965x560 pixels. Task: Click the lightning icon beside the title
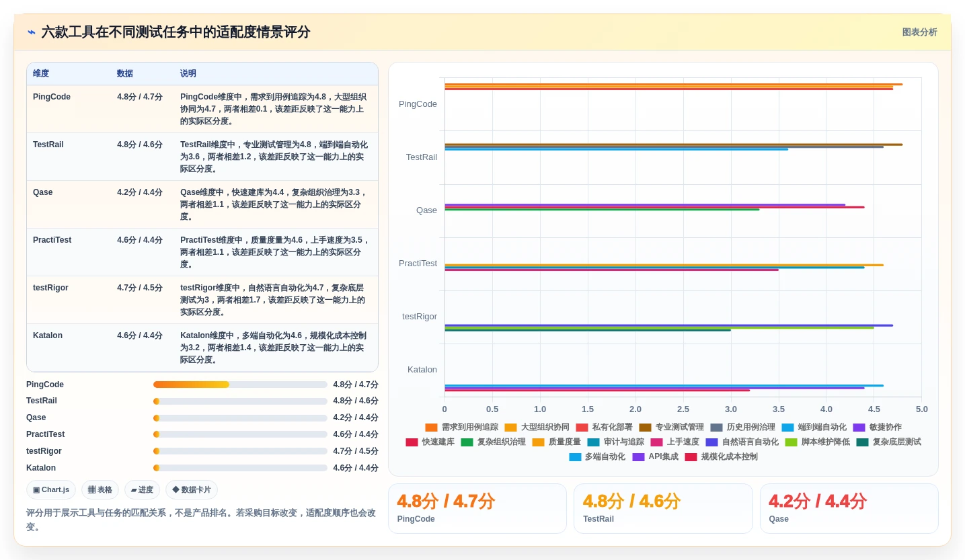32,32
